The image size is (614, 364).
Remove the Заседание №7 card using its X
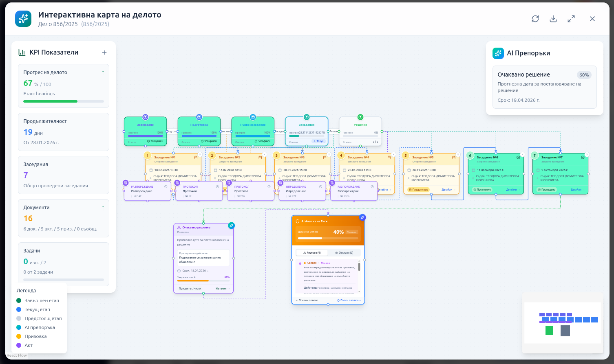tap(587, 155)
